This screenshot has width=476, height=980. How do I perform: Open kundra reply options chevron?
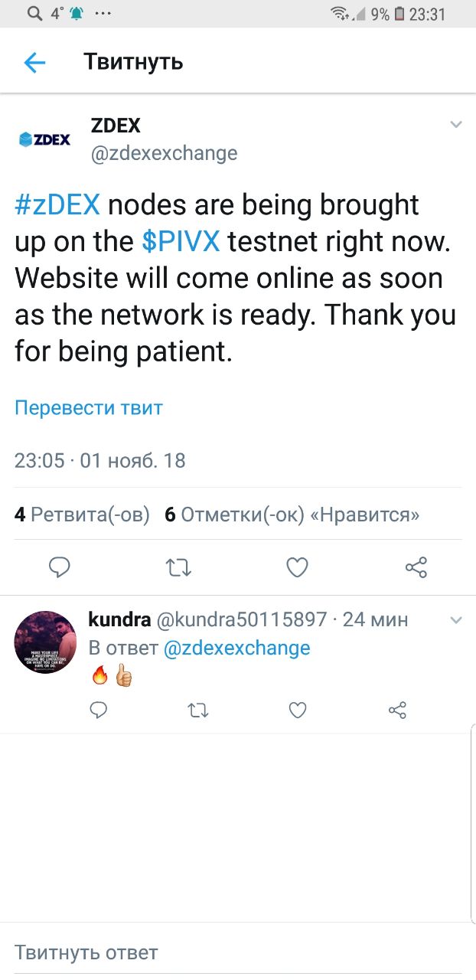pos(455,619)
